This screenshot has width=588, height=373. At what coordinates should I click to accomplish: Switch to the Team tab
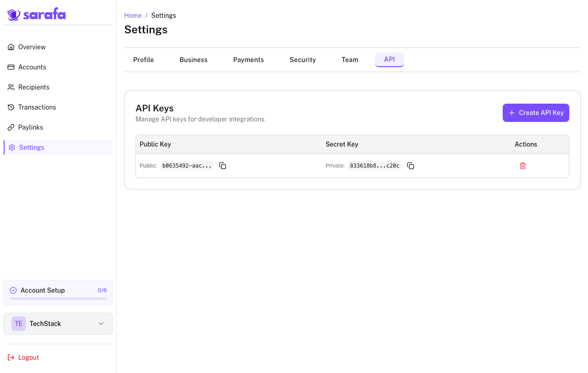point(350,60)
